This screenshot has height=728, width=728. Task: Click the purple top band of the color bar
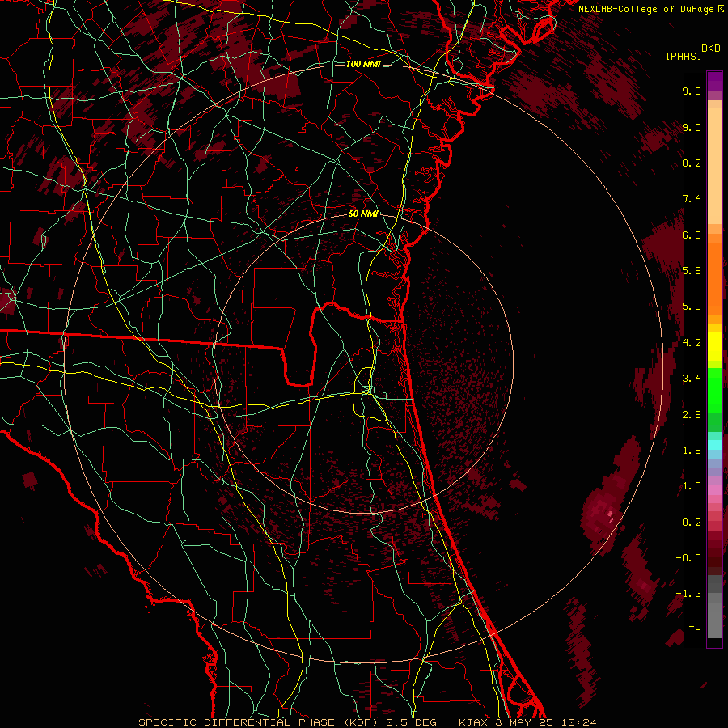click(x=714, y=81)
